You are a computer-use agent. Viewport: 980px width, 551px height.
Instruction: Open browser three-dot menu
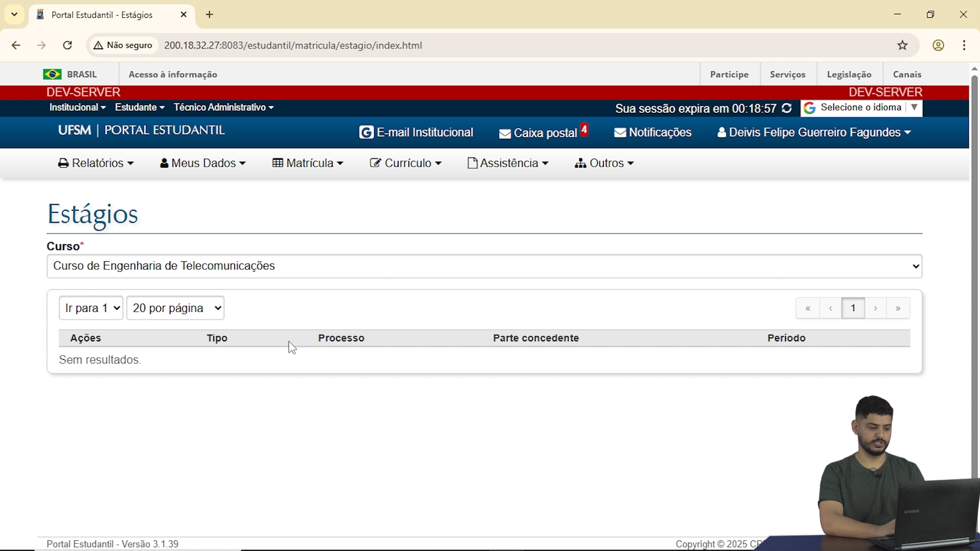point(964,45)
